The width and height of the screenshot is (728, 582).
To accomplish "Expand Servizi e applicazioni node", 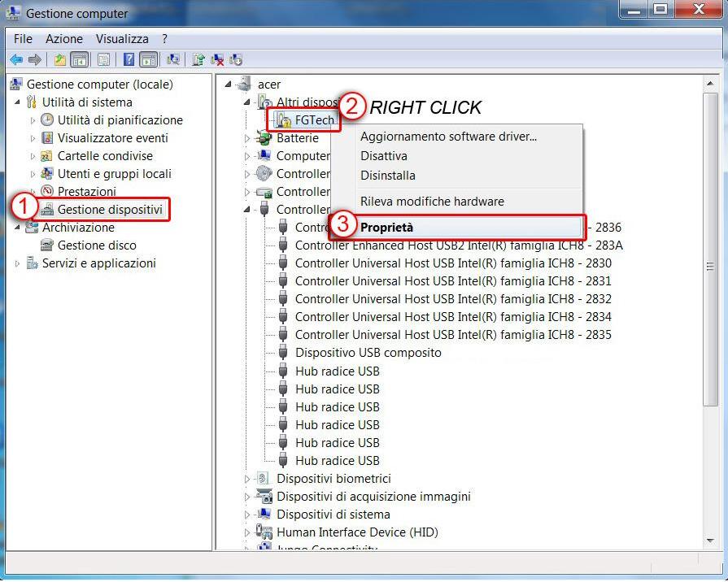I will (19, 263).
